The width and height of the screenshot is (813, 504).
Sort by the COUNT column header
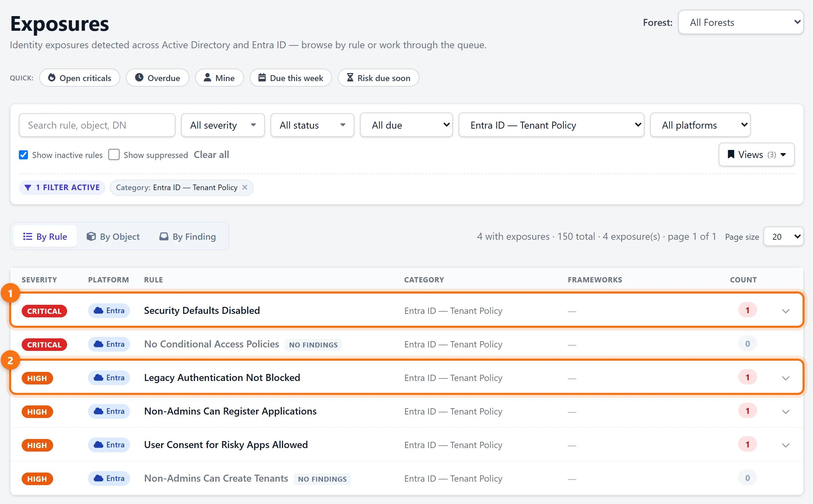click(x=743, y=280)
